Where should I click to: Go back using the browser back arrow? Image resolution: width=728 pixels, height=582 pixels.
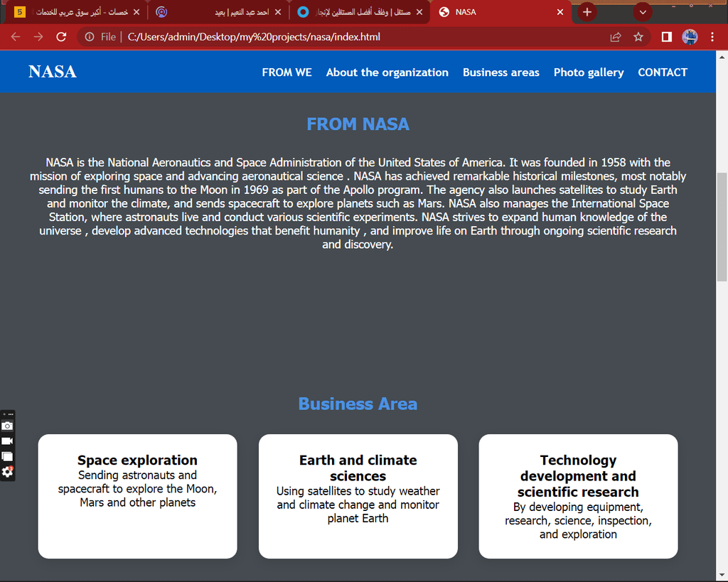tap(16, 37)
